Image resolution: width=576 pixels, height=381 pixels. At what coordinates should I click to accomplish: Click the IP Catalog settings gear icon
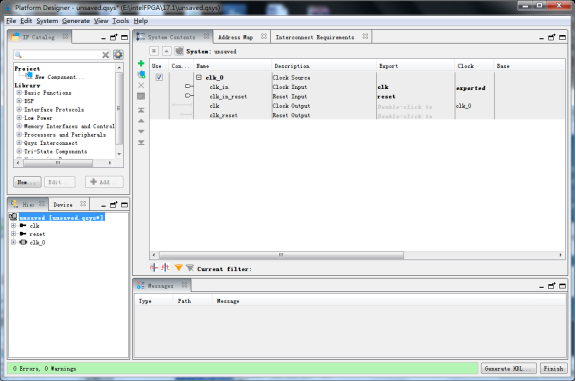pos(118,55)
